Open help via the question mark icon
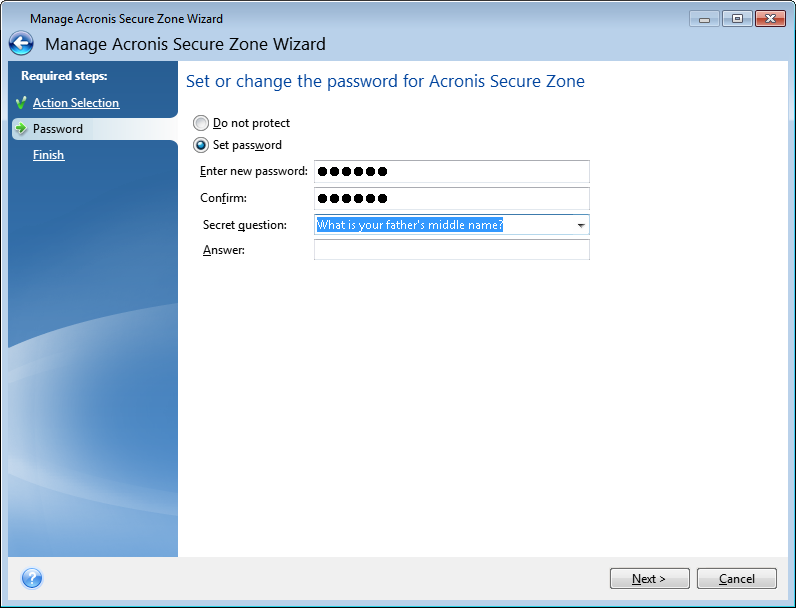This screenshot has width=796, height=608. tap(32, 578)
